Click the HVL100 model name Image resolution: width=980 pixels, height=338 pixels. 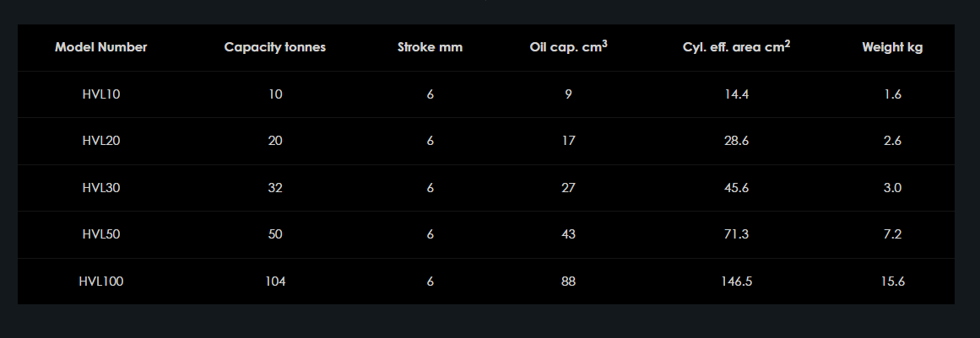pyautogui.click(x=101, y=282)
